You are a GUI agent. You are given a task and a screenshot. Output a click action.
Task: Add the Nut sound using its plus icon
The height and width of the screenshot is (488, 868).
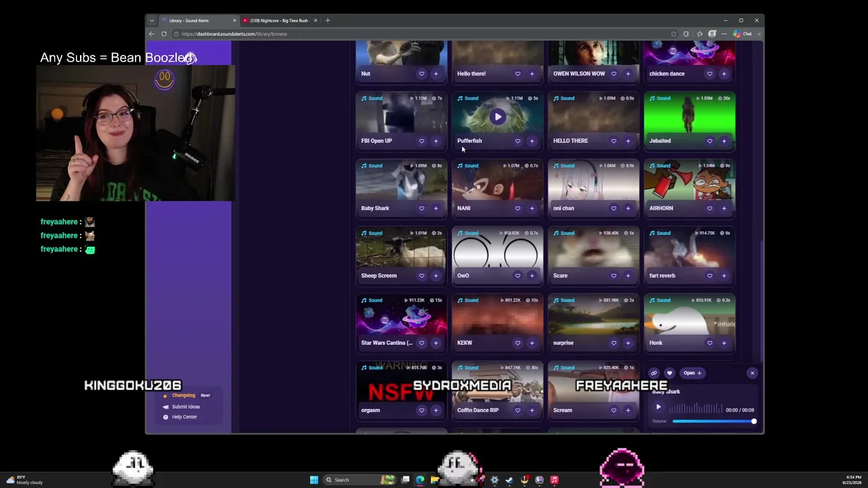tap(436, 74)
